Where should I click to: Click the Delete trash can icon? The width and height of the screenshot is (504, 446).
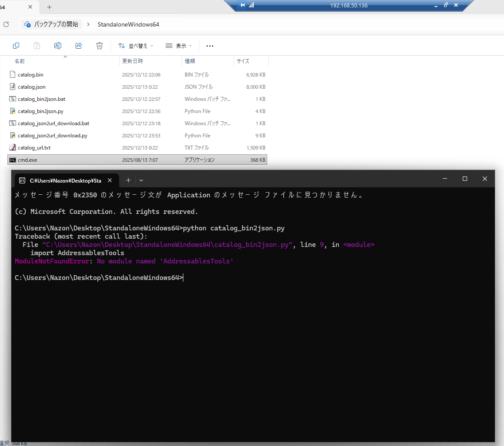coord(99,46)
